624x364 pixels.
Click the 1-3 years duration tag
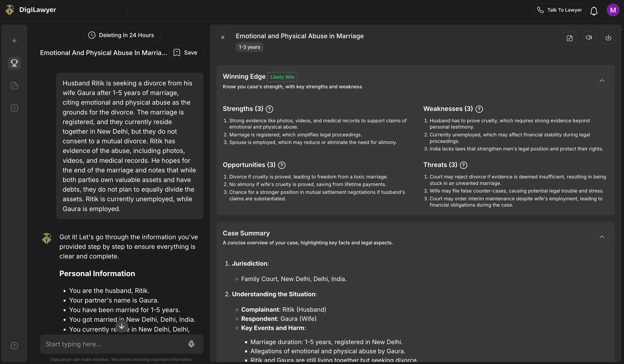(249, 47)
